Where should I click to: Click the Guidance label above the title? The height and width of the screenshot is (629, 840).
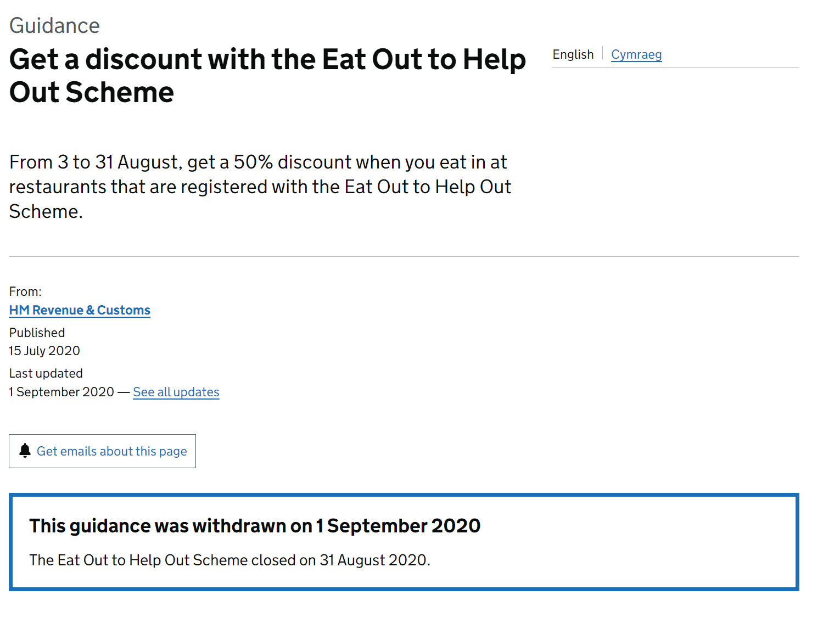(x=54, y=26)
